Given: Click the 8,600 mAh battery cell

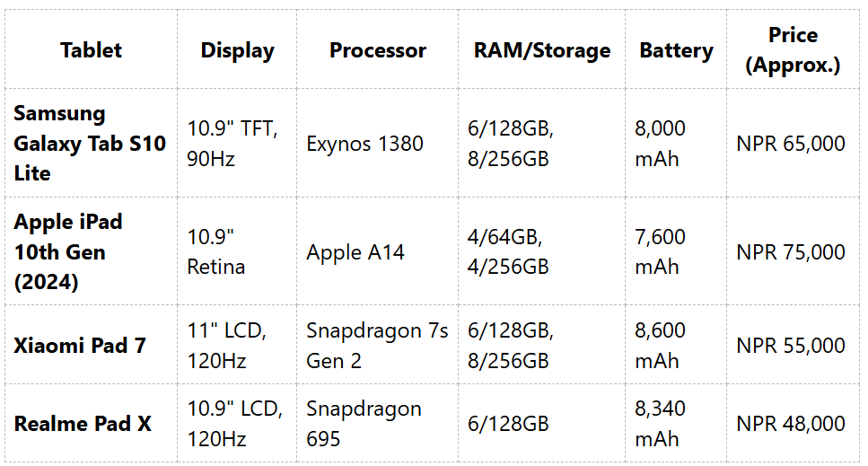Looking at the screenshot, I should [x=660, y=346].
